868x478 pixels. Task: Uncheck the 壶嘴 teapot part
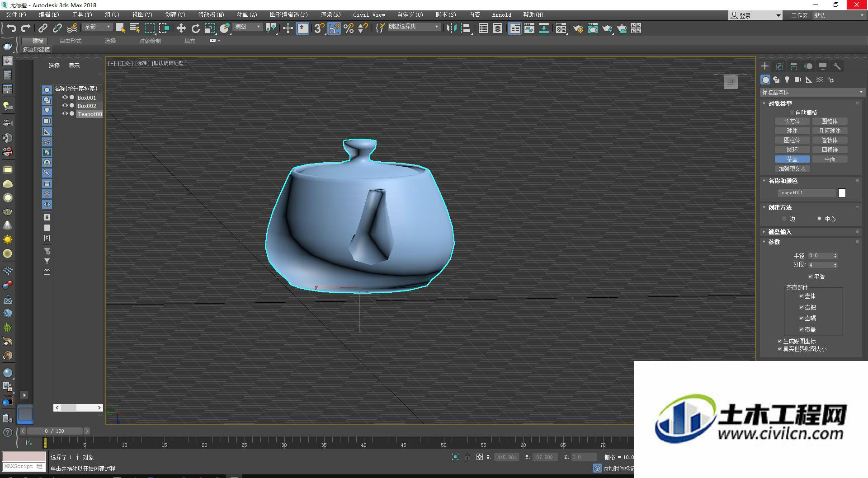coord(802,318)
